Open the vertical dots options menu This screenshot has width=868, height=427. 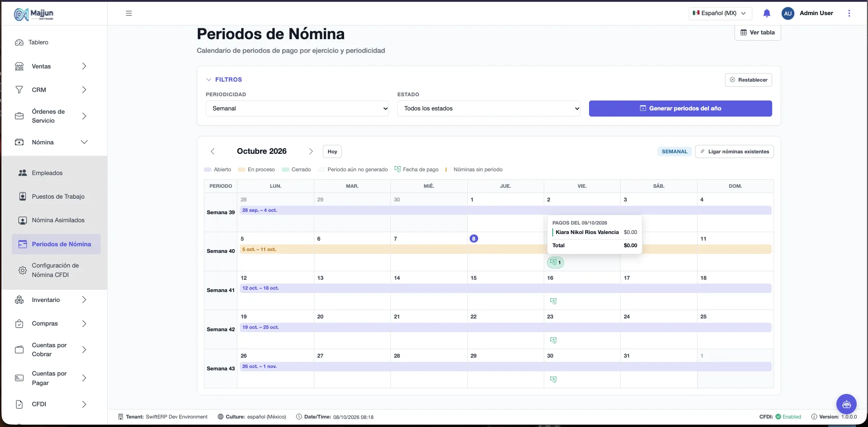849,13
